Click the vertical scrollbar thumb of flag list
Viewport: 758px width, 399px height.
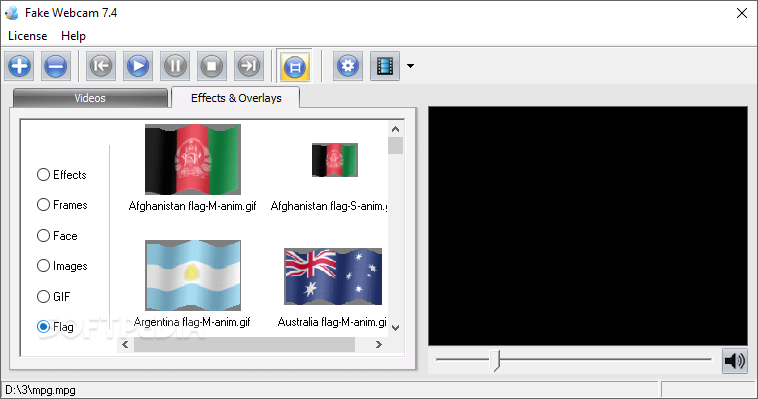pos(395,146)
